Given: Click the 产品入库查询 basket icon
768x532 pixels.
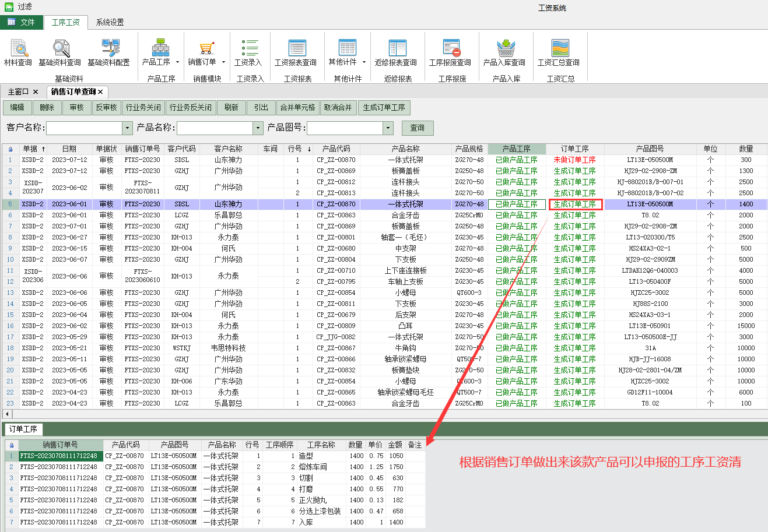Looking at the screenshot, I should [x=504, y=48].
